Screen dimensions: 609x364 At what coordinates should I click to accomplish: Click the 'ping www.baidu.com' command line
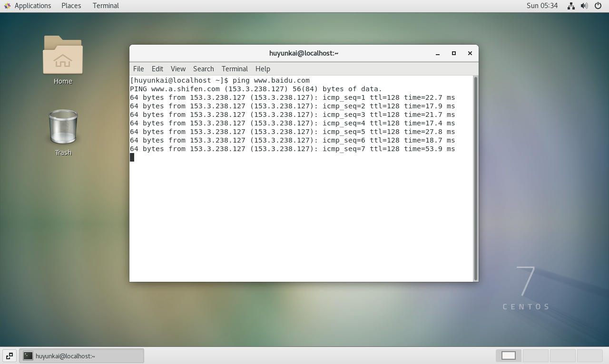point(220,80)
